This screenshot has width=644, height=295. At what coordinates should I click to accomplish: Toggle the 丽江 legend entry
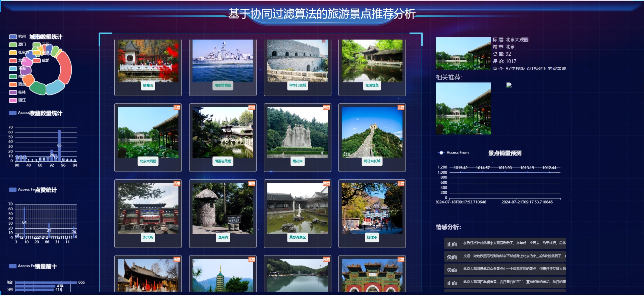pos(17,100)
